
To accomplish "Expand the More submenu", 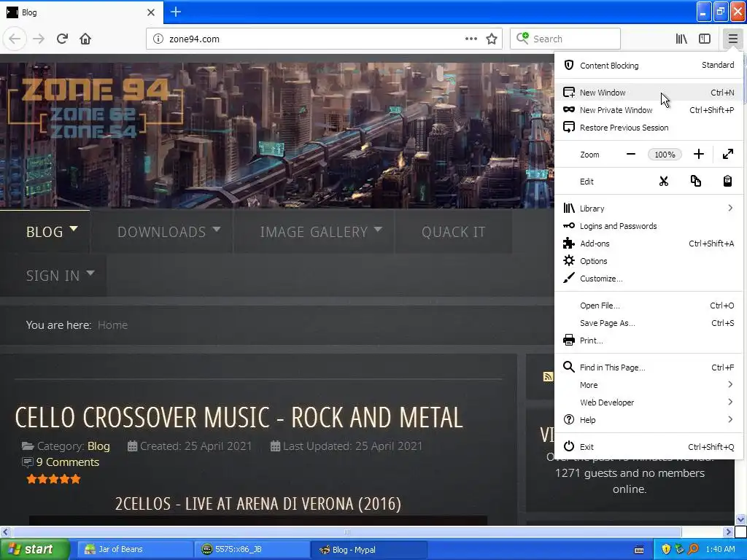I will point(649,385).
